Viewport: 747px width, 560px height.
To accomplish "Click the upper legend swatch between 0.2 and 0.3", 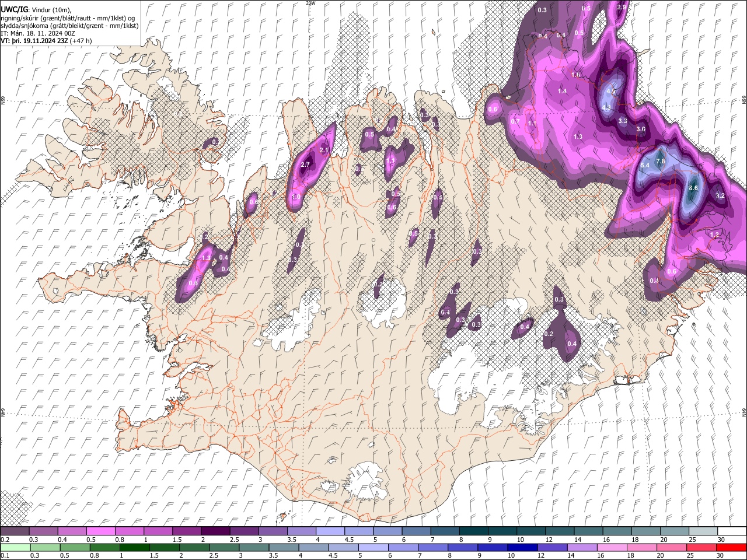I will (x=15, y=531).
